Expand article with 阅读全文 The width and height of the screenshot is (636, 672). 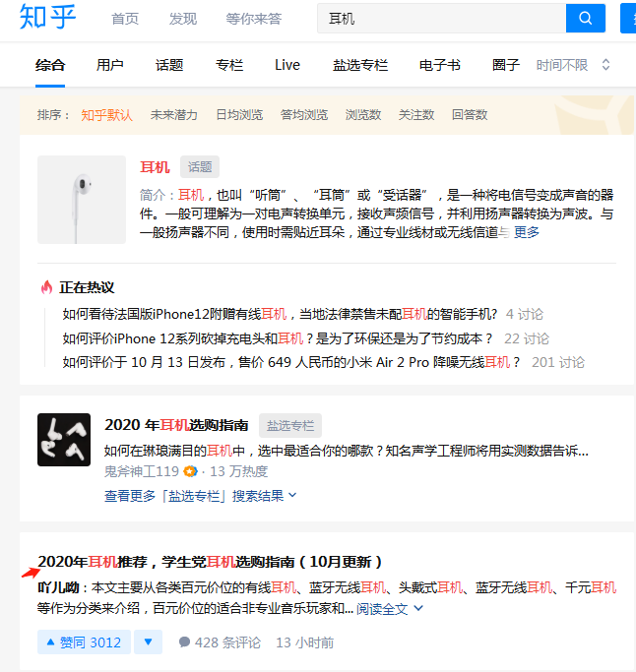coord(390,608)
